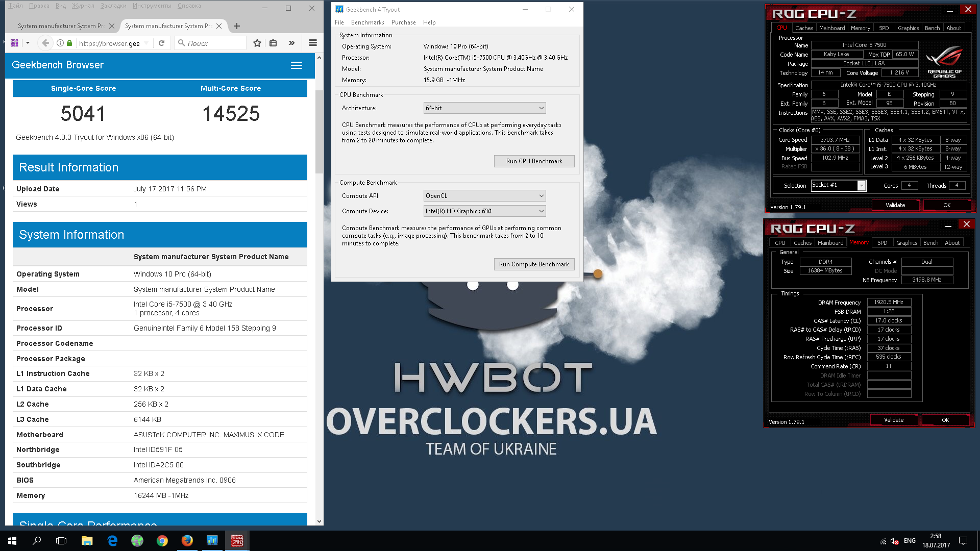Show more Firefox toolbar items chevron
Image resolution: width=980 pixels, height=551 pixels.
click(x=291, y=43)
